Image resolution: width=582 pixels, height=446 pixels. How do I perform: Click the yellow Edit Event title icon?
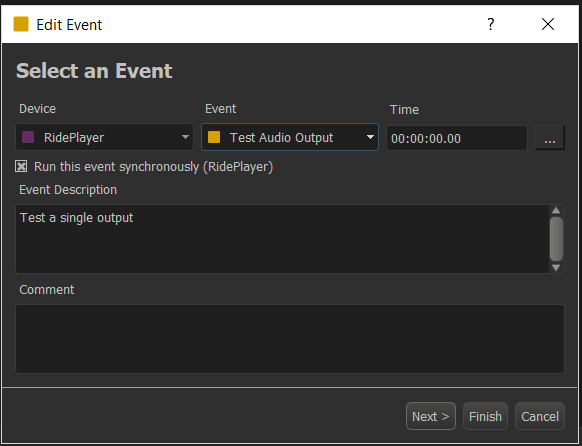coord(21,24)
